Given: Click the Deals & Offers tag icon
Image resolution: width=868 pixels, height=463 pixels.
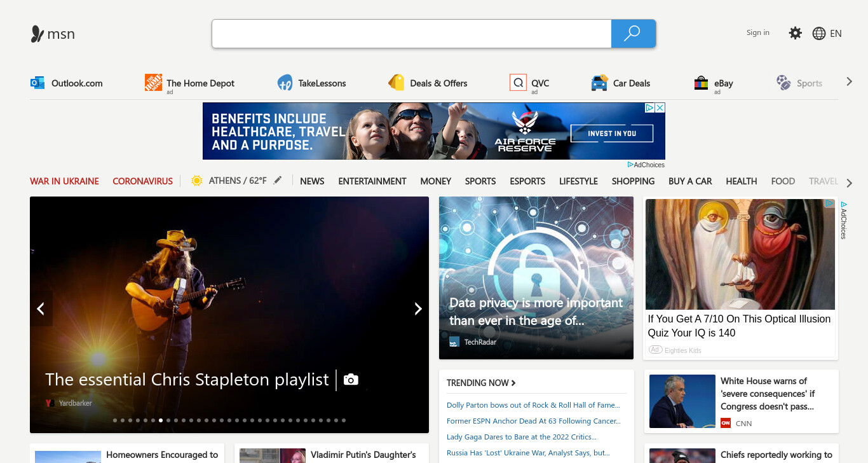Looking at the screenshot, I should (397, 83).
